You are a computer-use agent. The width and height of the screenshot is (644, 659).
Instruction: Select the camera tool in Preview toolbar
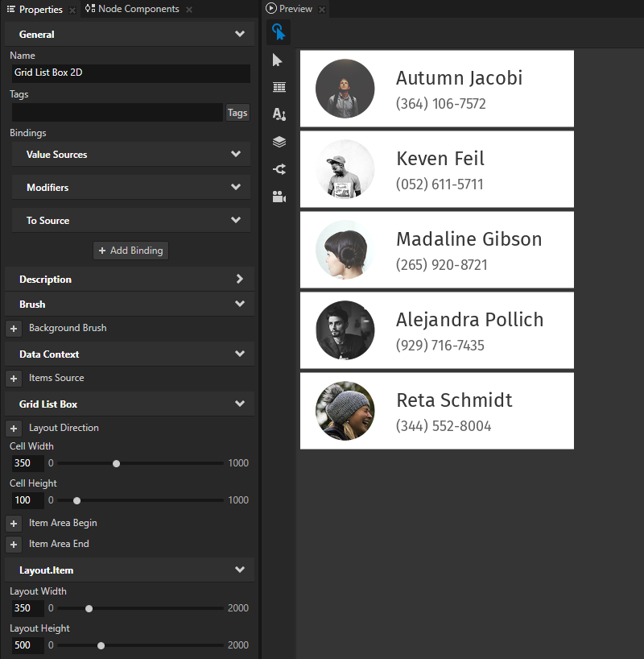pos(279,196)
